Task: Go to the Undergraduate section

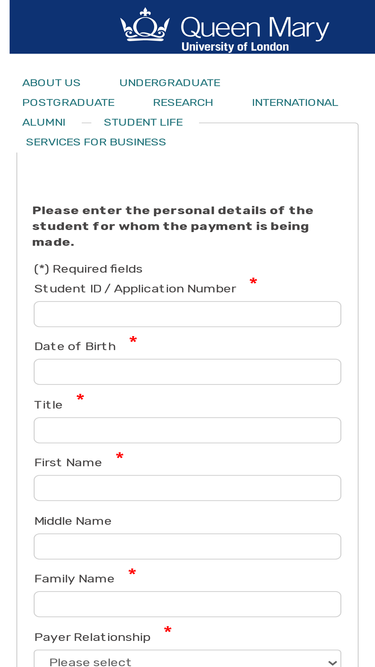Action: click(170, 83)
